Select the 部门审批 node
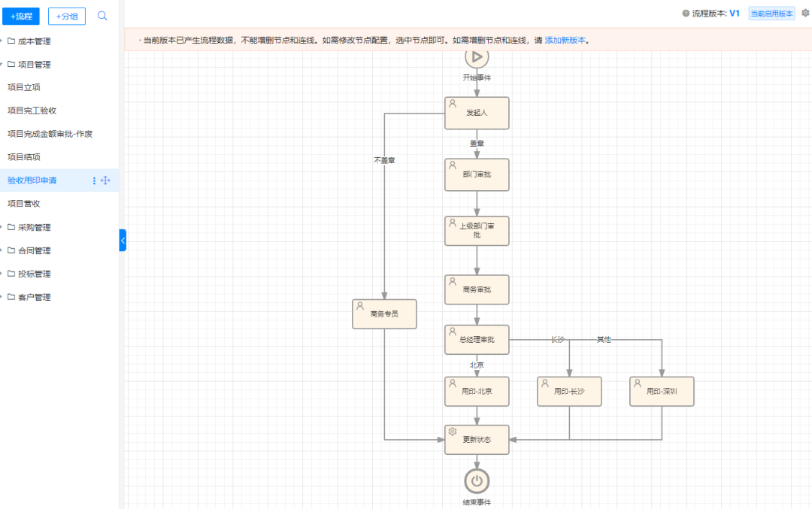Image resolution: width=812 pixels, height=509 pixels. tap(477, 174)
